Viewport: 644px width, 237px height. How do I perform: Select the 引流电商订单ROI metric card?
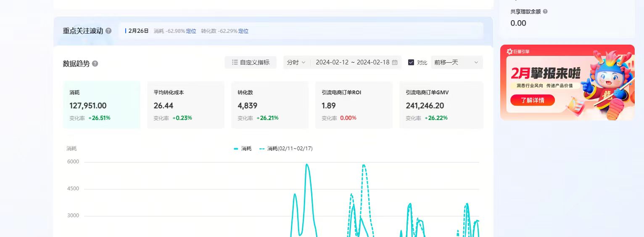point(354,105)
